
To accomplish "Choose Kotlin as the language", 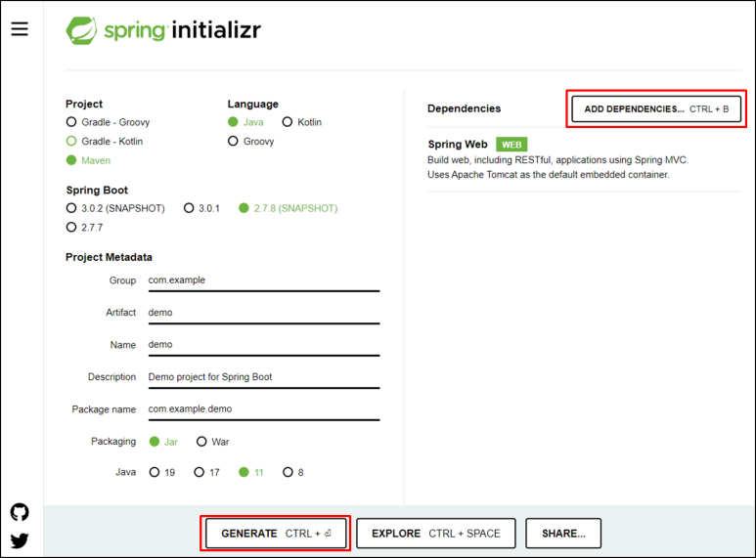I will pos(302,122).
